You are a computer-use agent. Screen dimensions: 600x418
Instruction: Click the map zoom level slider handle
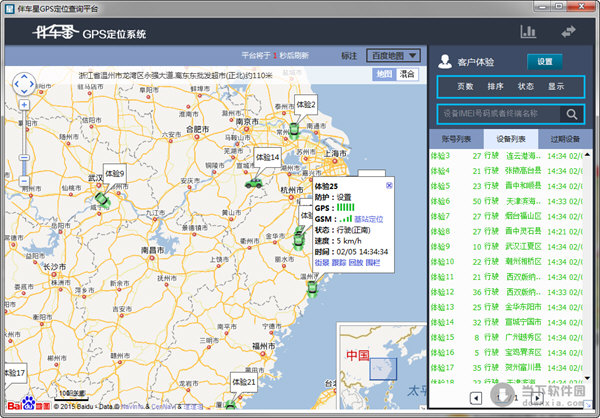point(24,158)
